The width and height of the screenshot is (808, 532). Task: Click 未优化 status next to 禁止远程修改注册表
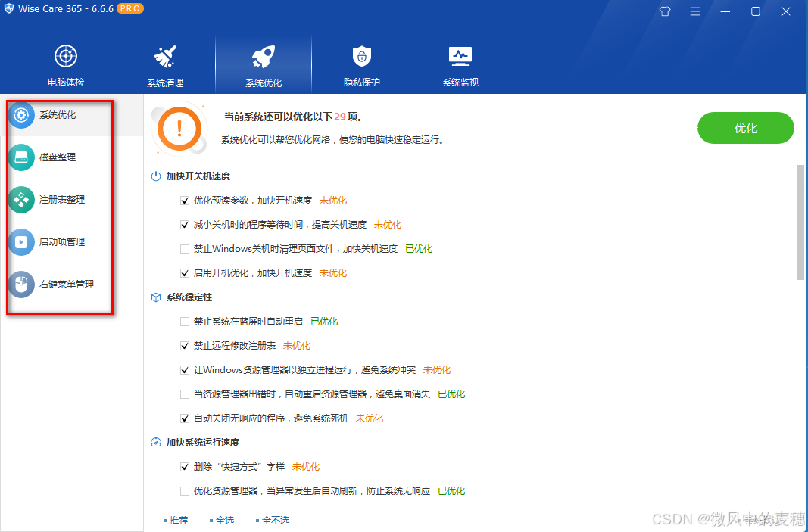pos(297,346)
